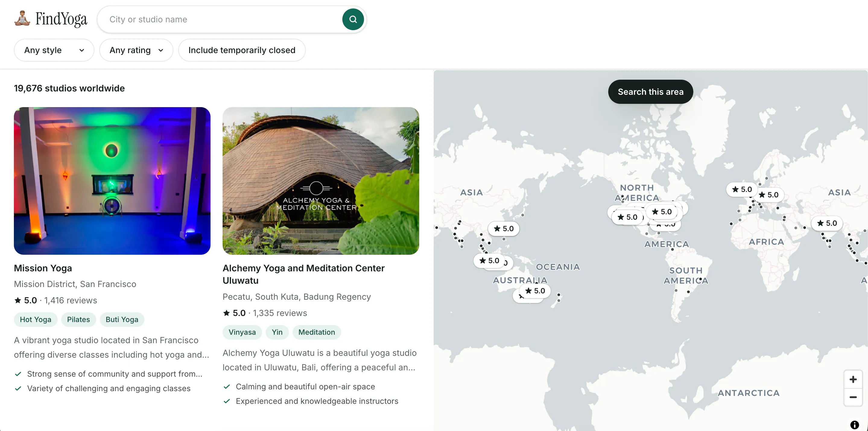Click "1,335 reviews" rating text
This screenshot has width=868, height=431.
[x=280, y=313]
